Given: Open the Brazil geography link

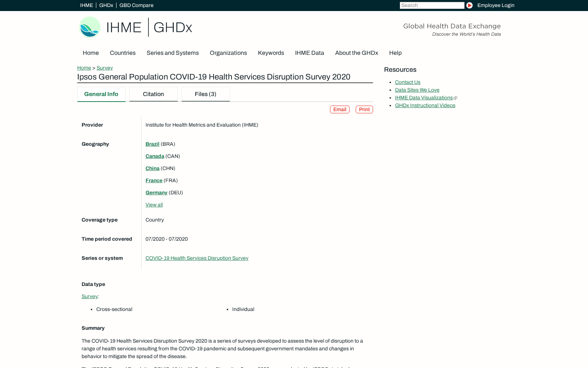Looking at the screenshot, I should click(153, 144).
